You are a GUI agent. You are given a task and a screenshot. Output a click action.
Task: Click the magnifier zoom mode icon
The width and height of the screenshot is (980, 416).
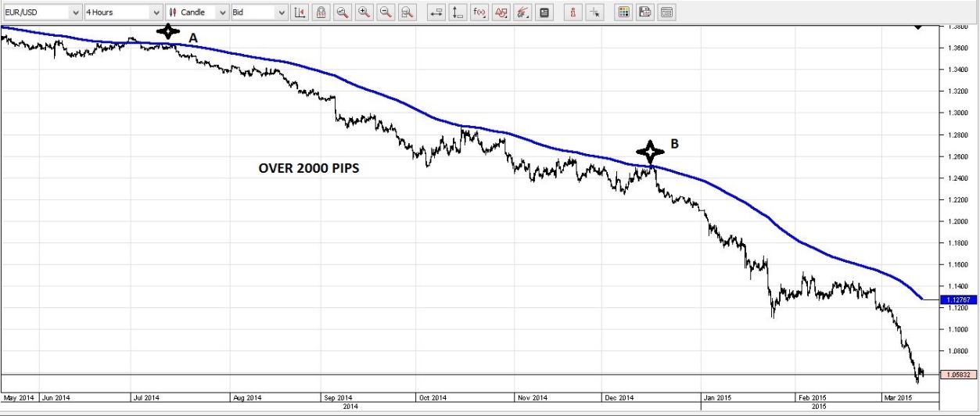(x=343, y=13)
